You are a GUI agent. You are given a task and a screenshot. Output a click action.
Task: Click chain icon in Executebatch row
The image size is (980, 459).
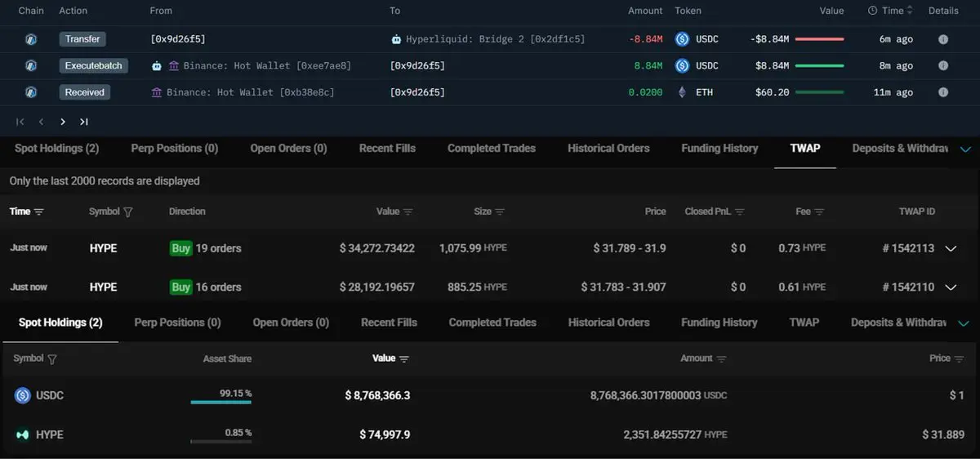31,65
